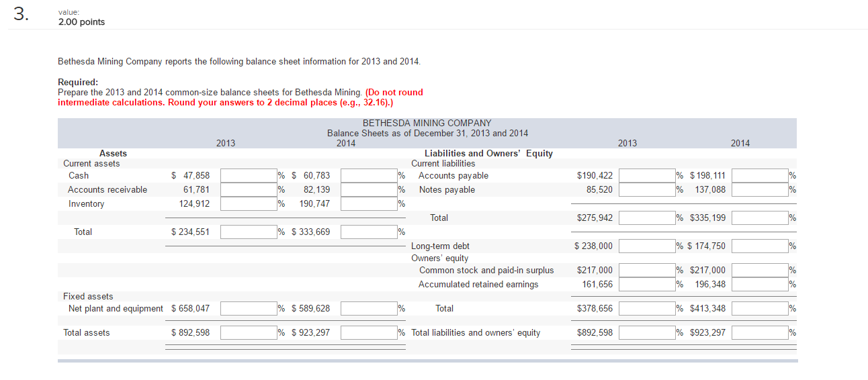Click Accounts payable 2013 percent input
Screen dimensions: 868x380
coord(647,176)
